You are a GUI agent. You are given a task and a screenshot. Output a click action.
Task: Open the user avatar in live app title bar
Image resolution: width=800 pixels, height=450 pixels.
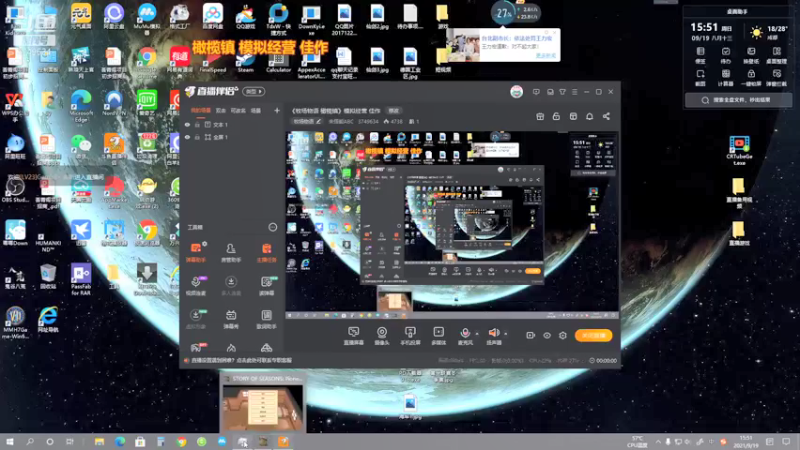516,92
